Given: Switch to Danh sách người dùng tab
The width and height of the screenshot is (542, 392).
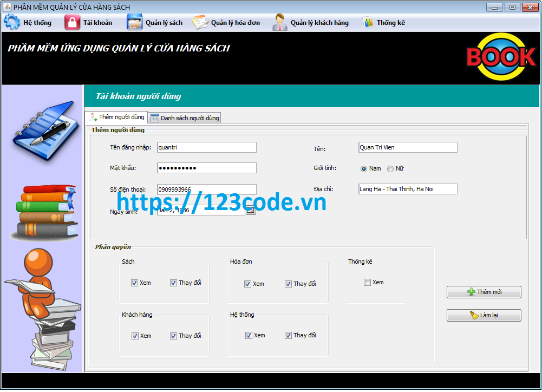Looking at the screenshot, I should click(x=185, y=118).
